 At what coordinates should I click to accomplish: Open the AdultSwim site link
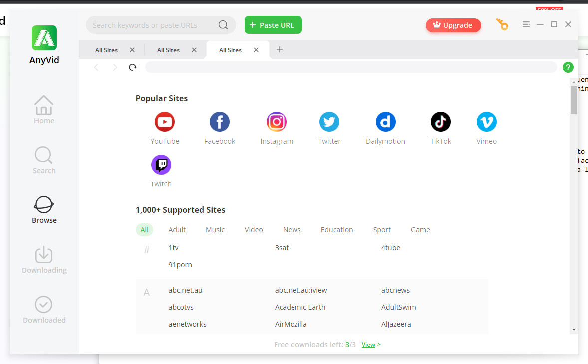(x=399, y=307)
